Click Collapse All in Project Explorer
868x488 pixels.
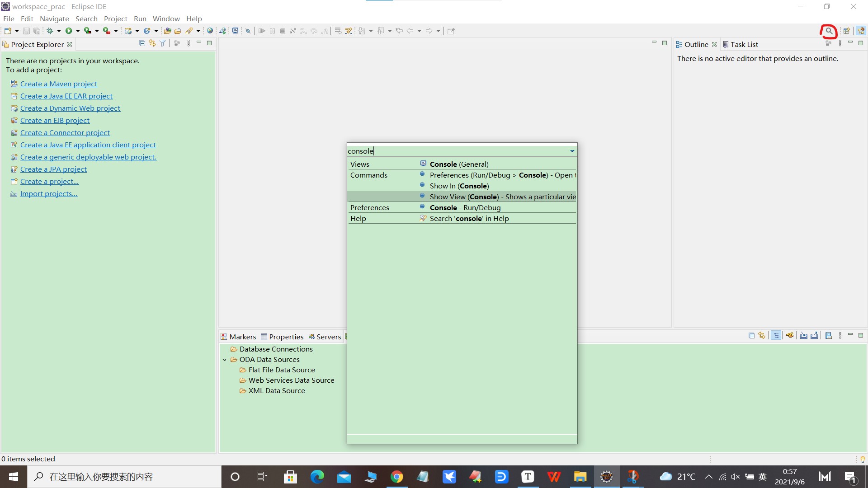[x=142, y=43]
